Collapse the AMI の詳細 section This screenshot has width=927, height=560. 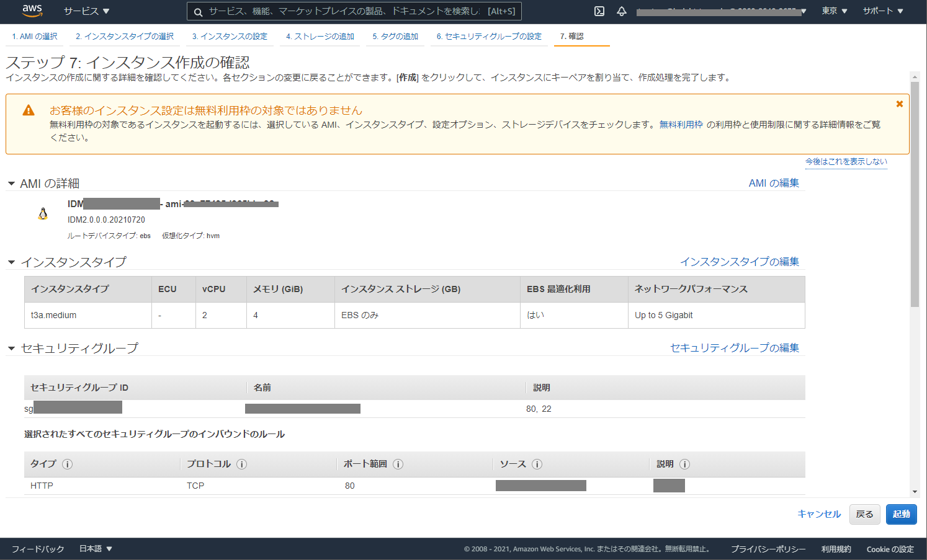(x=11, y=184)
